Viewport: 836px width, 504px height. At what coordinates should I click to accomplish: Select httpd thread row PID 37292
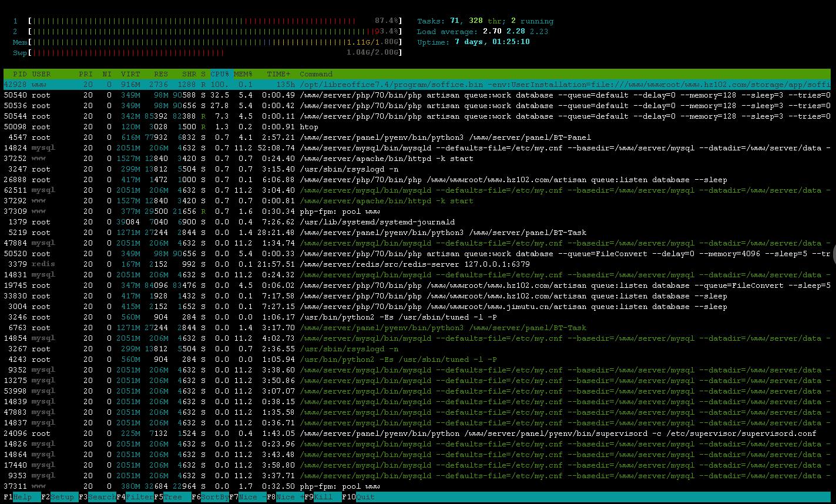coord(417,201)
